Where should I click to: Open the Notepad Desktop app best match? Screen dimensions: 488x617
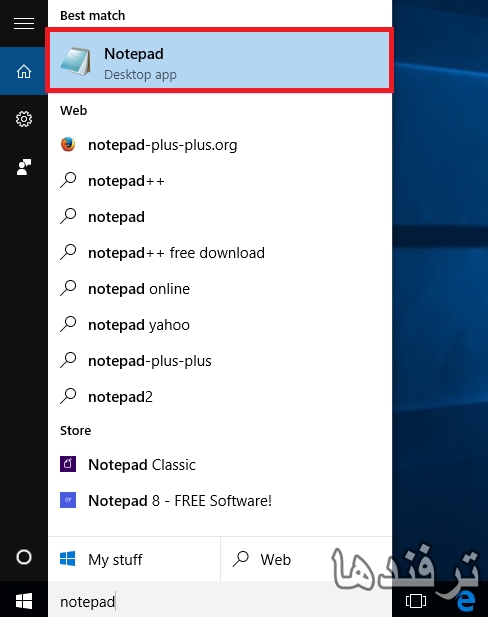point(219,60)
